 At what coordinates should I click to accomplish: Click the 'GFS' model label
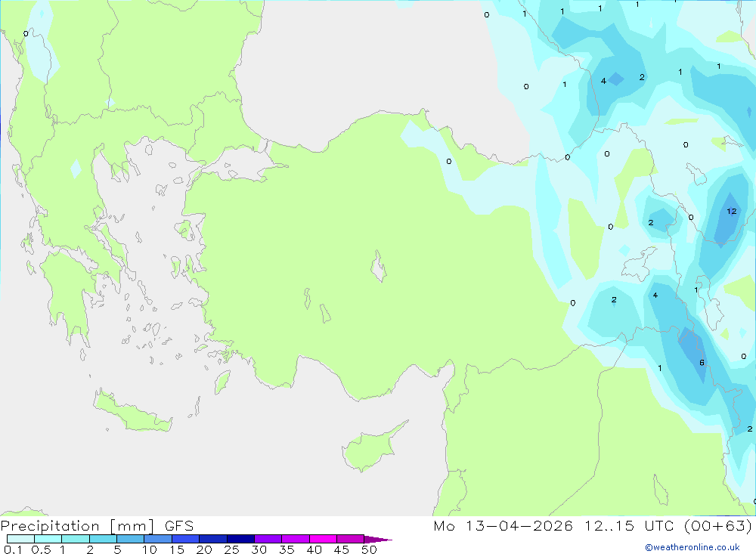[x=179, y=526]
